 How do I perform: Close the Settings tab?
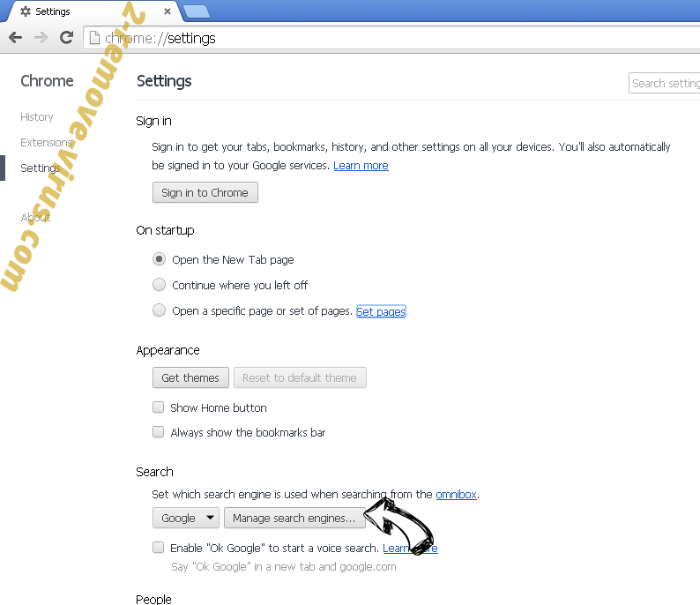coord(168,11)
